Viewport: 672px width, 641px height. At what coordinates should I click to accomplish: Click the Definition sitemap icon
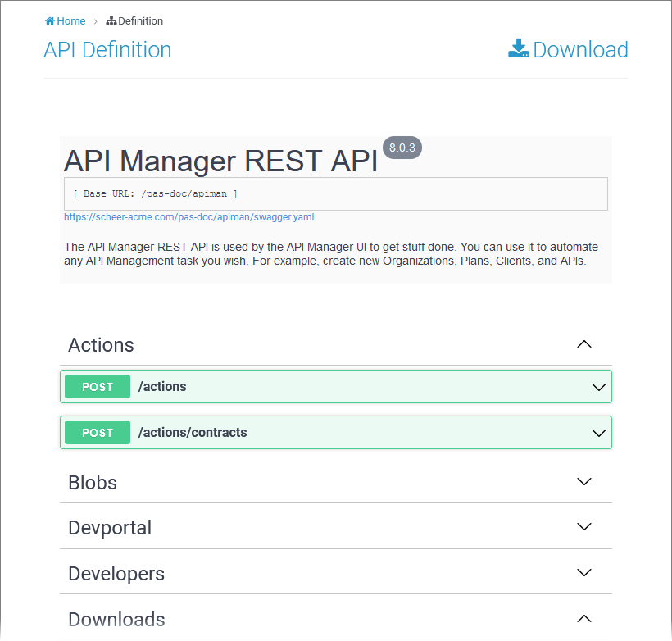[x=111, y=21]
